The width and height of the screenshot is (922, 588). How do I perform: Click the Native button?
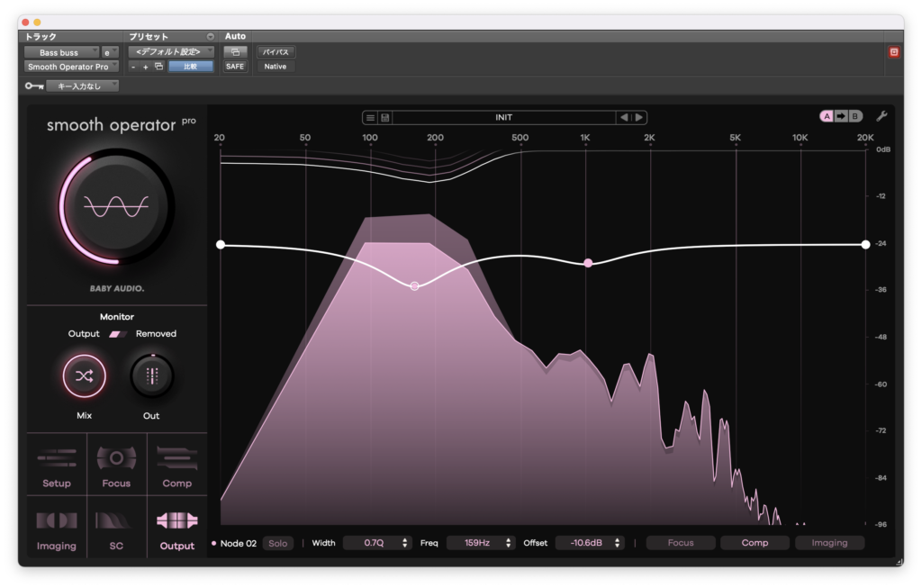276,67
